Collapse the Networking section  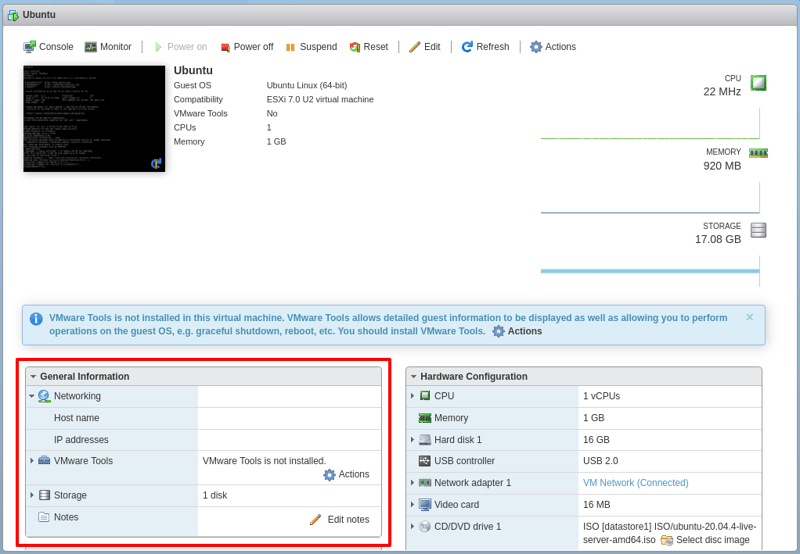pyautogui.click(x=32, y=396)
